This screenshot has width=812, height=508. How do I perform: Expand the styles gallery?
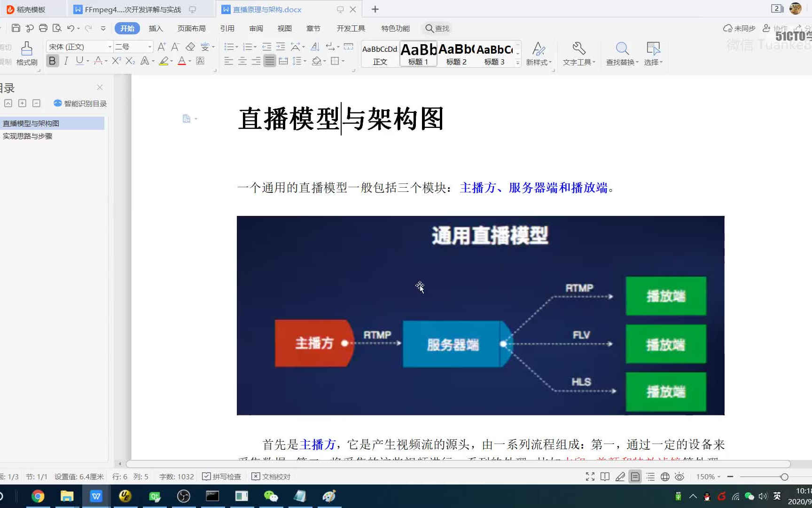click(x=518, y=63)
